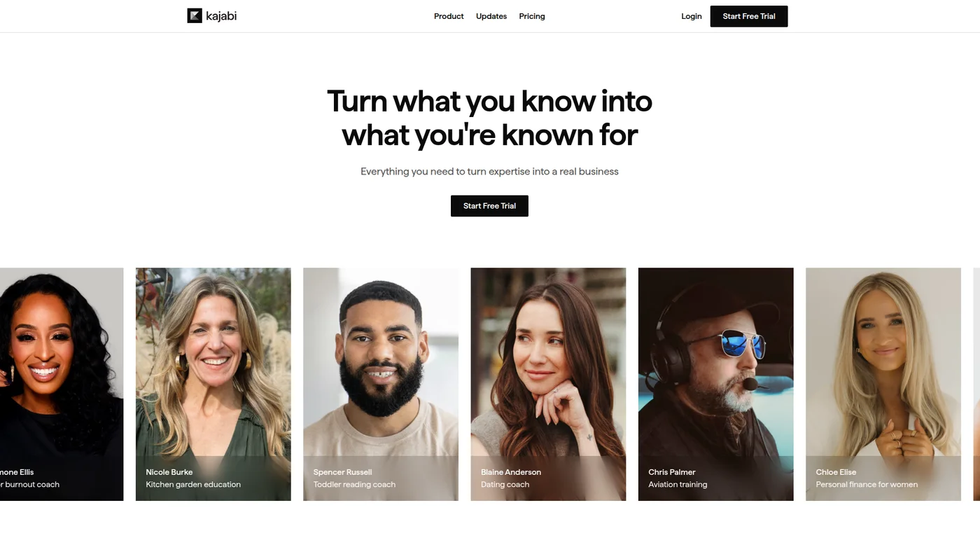Click the Dating coach caption
Viewport: 980px width, 552px height.
[505, 485]
